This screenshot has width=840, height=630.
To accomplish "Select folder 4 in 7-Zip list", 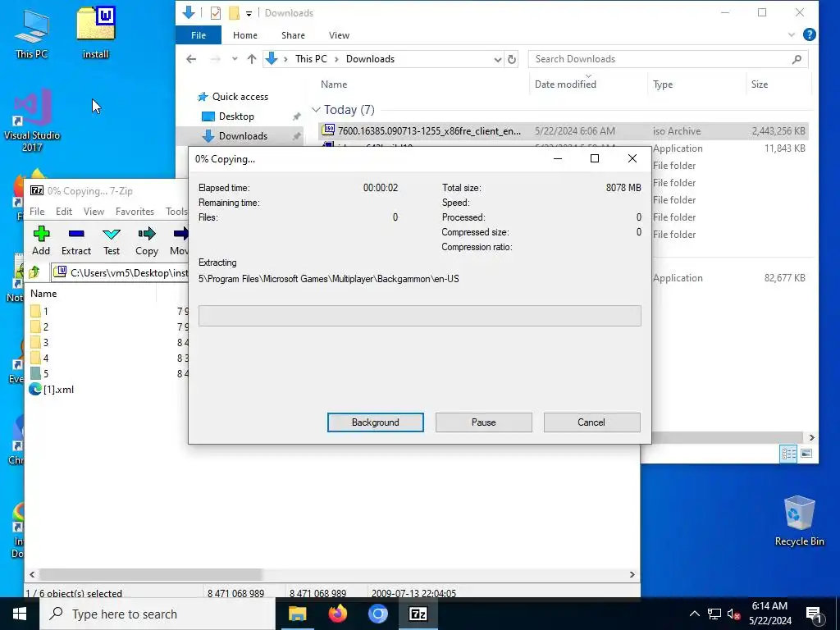I will [40, 358].
